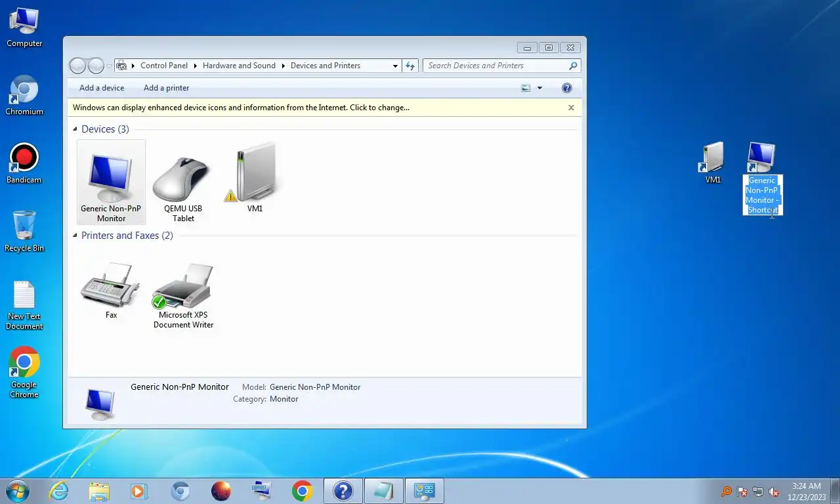The width and height of the screenshot is (840, 504).
Task: Open Windows Explorer folder in taskbar
Action: pyautogui.click(x=99, y=491)
